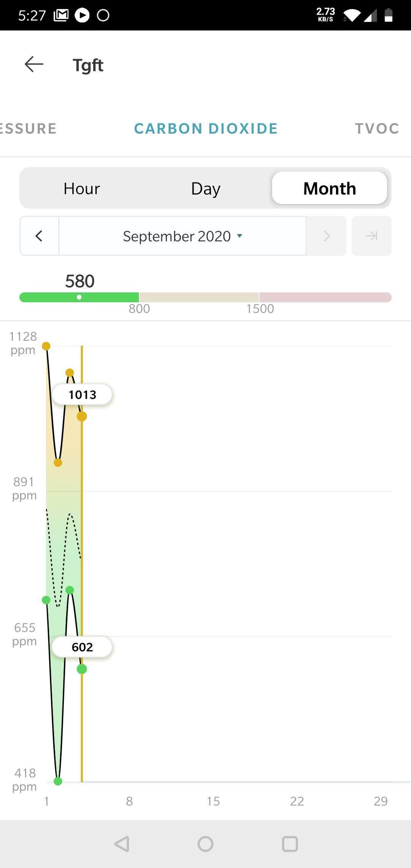Jump to latest month arrow icon
This screenshot has height=868, width=411.
click(371, 236)
